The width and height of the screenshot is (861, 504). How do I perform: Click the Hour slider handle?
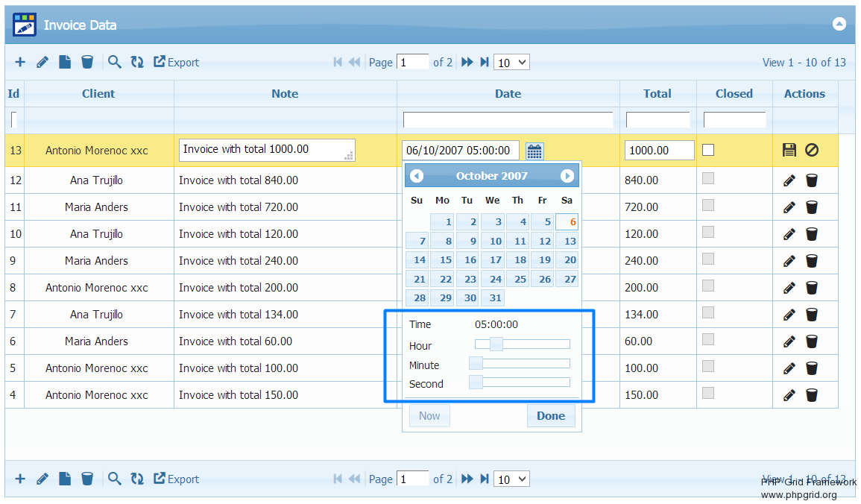(496, 344)
